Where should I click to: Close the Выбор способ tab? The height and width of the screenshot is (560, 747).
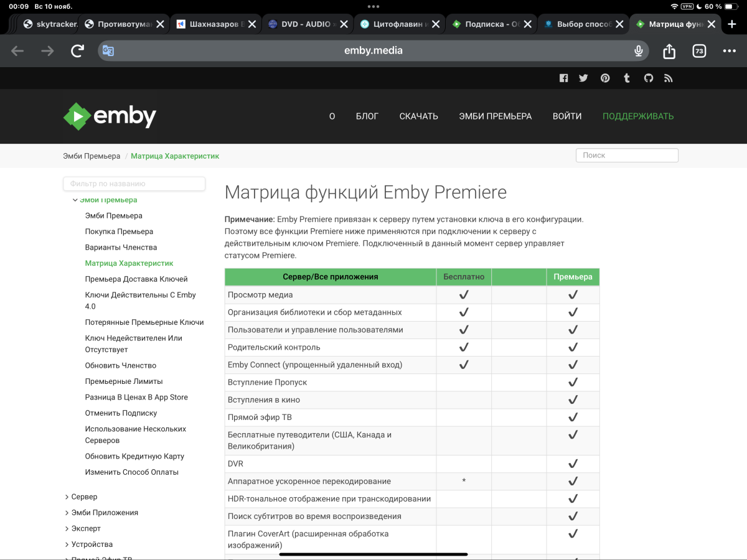coord(620,24)
